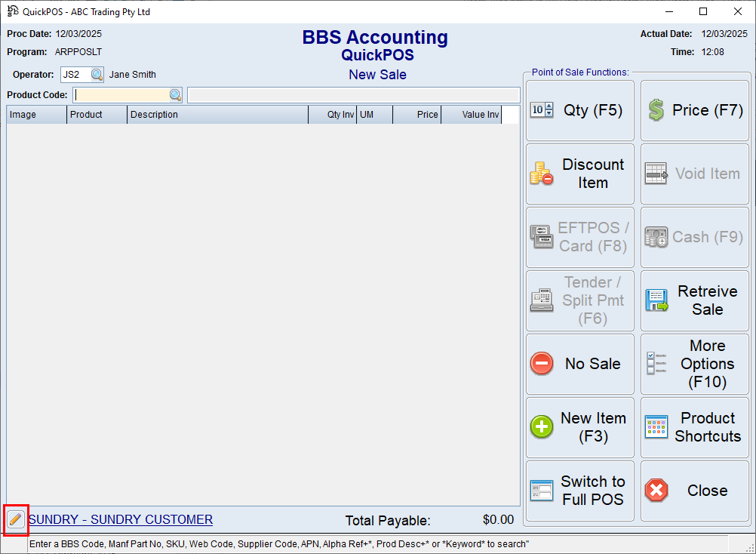Select the Discount Item coins icon

pyautogui.click(x=541, y=174)
